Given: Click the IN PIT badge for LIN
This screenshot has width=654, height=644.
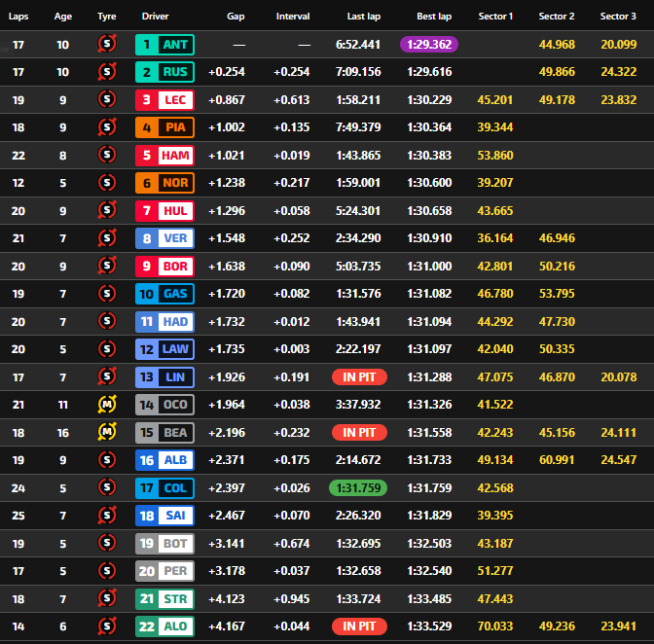Looking at the screenshot, I should (359, 377).
